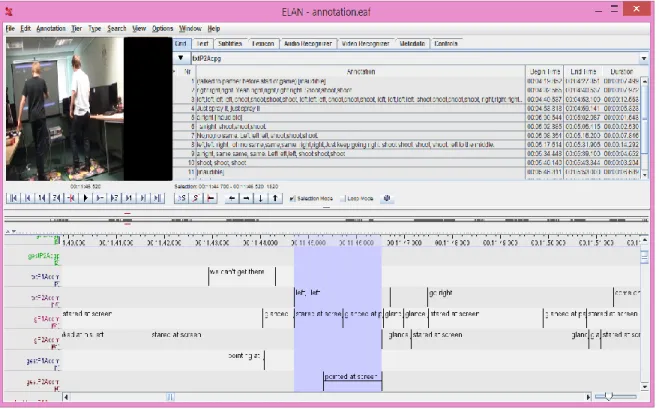Open the Tier menu
659x409 pixels.
(x=76, y=29)
